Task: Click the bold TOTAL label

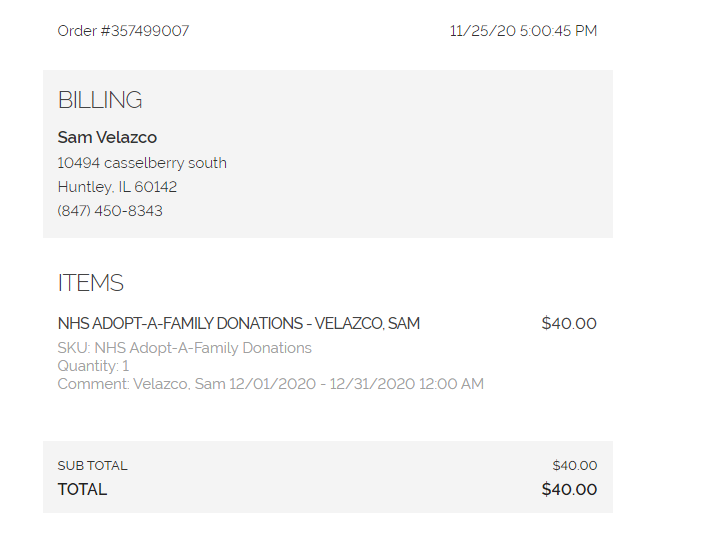Action: coord(82,490)
